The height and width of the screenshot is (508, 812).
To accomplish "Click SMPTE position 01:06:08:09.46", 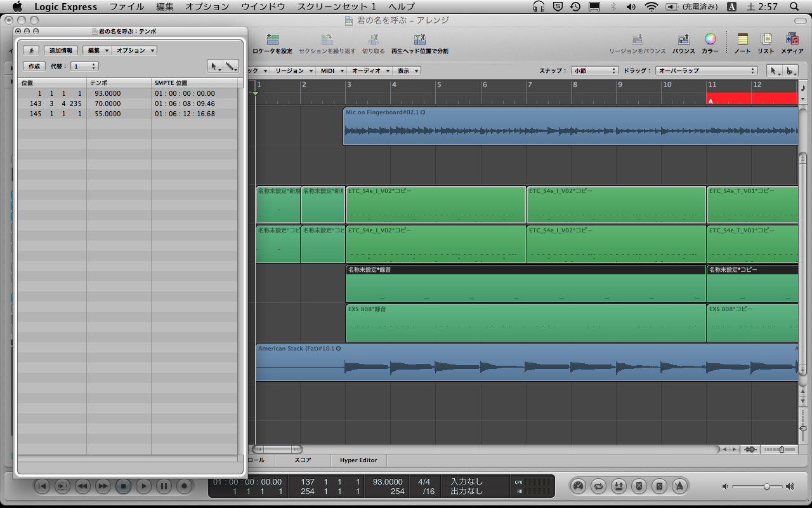I will point(185,104).
